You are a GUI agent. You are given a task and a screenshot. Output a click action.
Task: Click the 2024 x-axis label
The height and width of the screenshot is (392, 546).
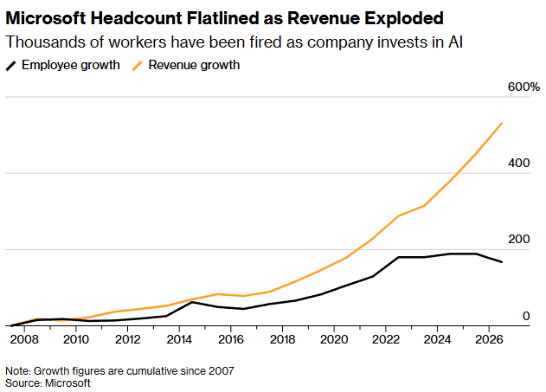coord(437,339)
